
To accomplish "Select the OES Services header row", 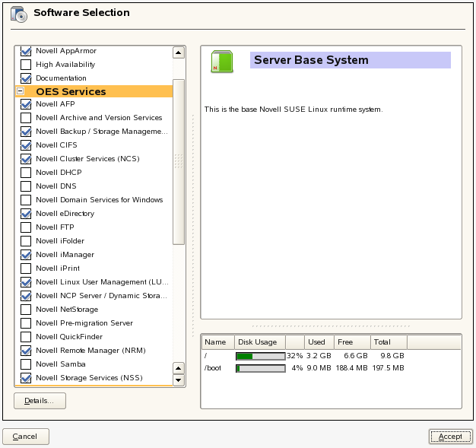I will [x=94, y=91].
